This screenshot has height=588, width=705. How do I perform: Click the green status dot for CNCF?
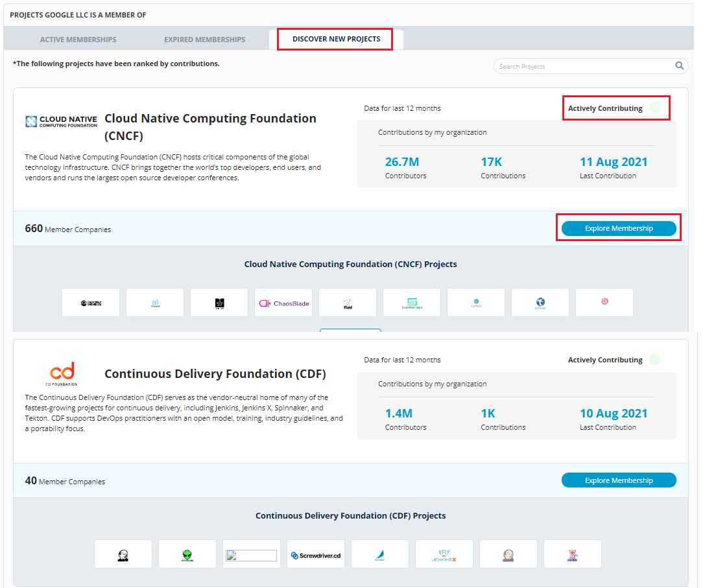point(655,108)
